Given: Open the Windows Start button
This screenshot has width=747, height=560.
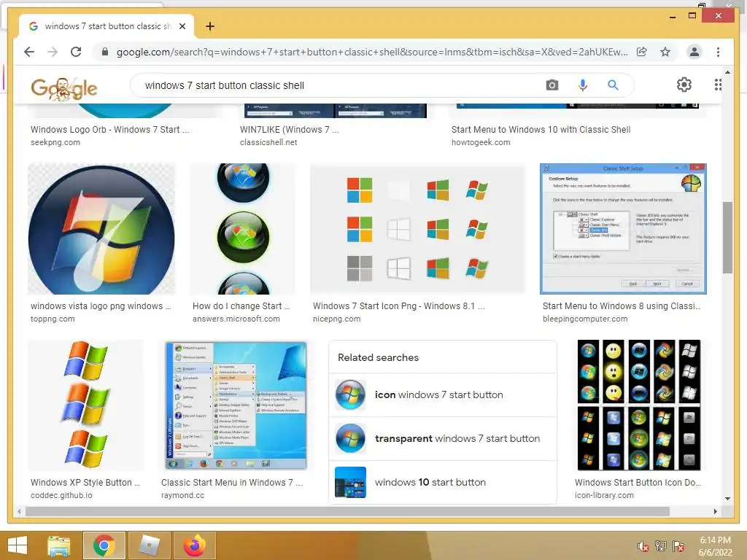Looking at the screenshot, I should click(18, 545).
